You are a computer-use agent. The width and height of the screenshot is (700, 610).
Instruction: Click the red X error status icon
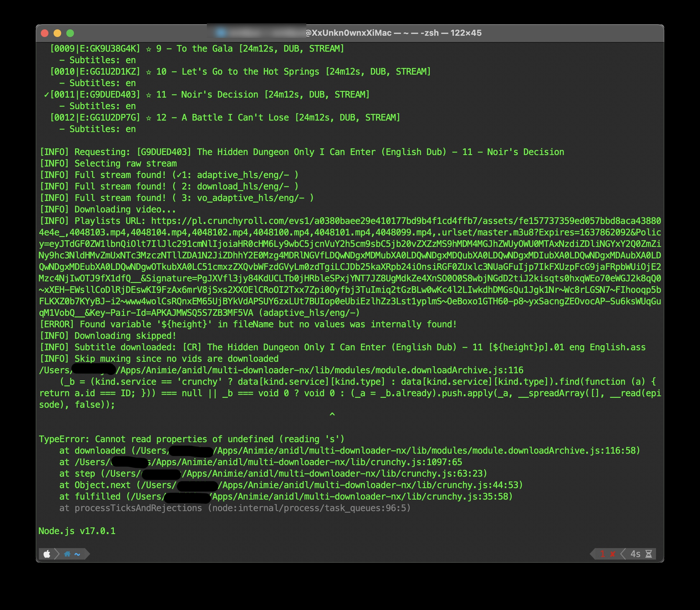pyautogui.click(x=613, y=554)
